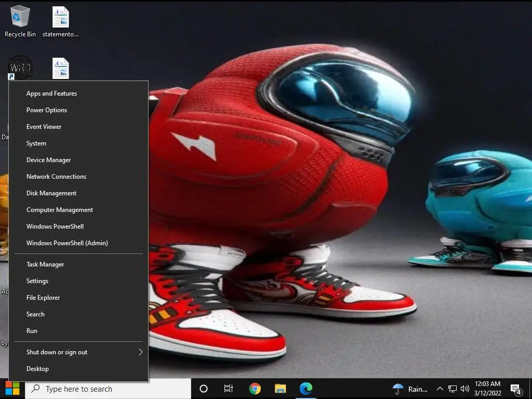Open the Rain weather widget
The width and height of the screenshot is (532, 399).
pos(410,389)
